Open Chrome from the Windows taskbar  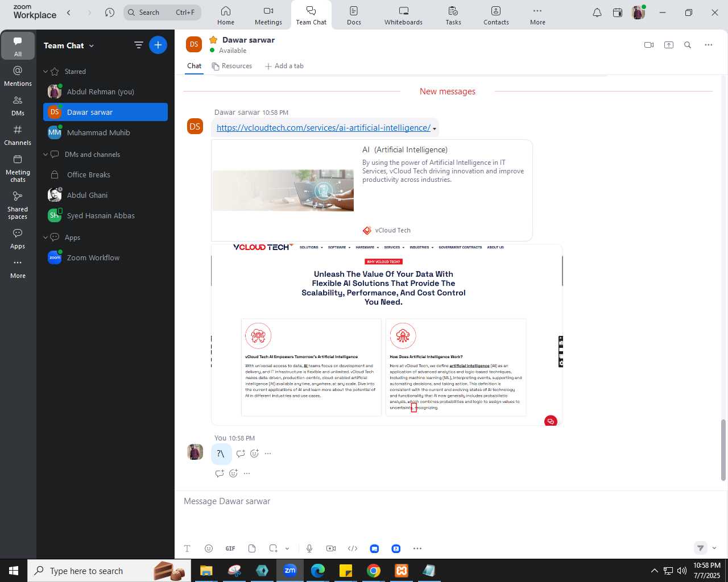coord(374,571)
